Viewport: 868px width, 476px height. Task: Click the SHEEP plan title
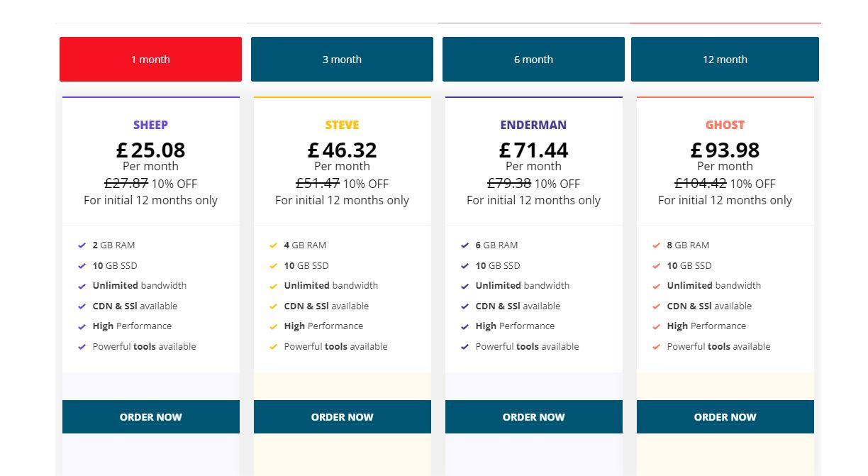150,125
